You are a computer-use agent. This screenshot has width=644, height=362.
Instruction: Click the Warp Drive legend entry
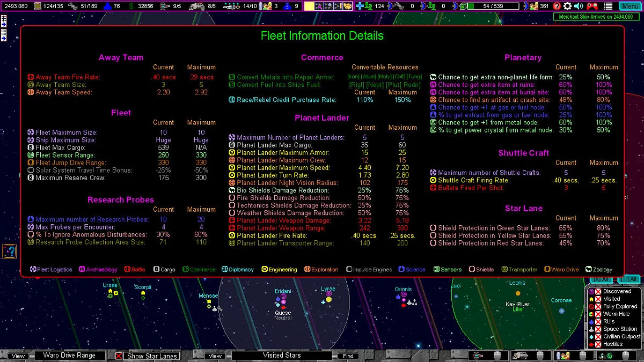(561, 270)
